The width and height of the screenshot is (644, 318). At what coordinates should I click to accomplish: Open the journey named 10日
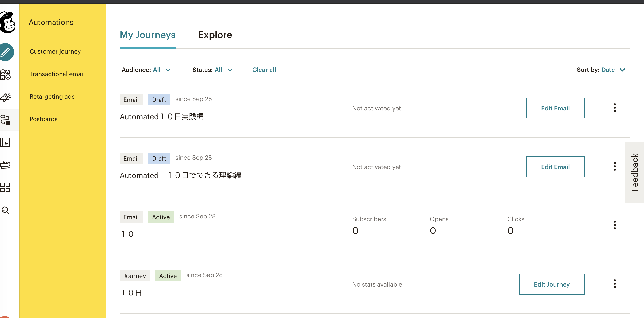click(131, 293)
